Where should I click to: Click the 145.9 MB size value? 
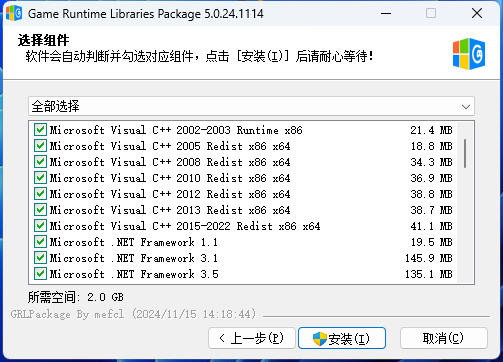pyautogui.click(x=429, y=258)
